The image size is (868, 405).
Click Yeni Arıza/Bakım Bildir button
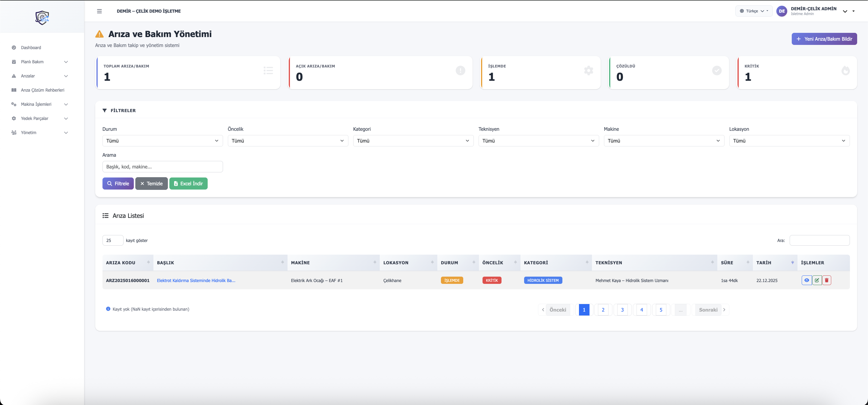click(x=824, y=39)
